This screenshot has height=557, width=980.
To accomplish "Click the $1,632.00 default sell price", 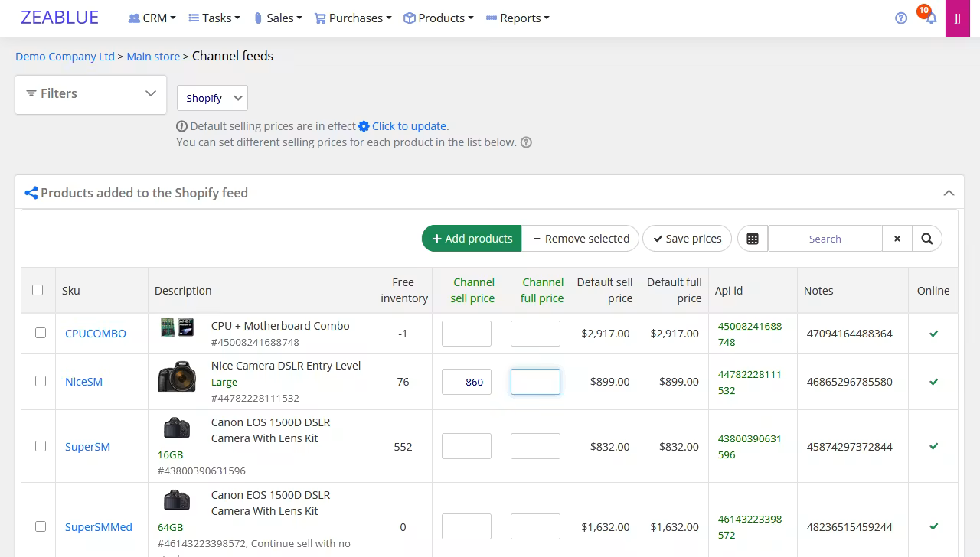I will 605,527.
